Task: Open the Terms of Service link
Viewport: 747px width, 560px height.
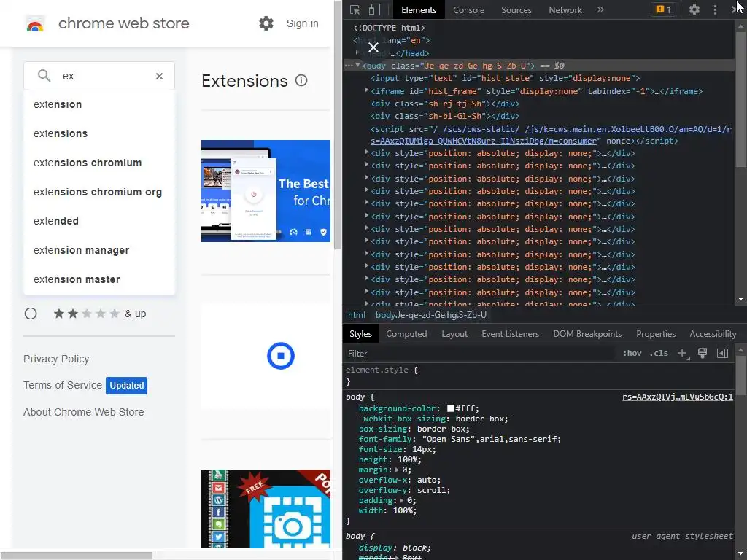Action: pos(63,385)
